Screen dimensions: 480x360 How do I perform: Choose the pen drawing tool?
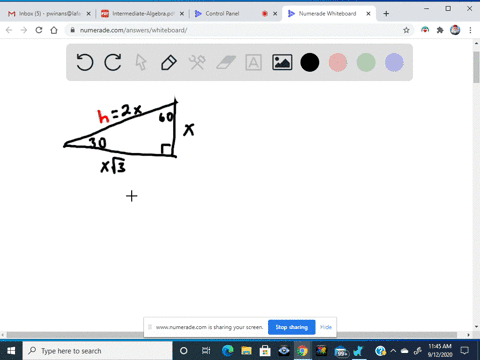pyautogui.click(x=169, y=62)
